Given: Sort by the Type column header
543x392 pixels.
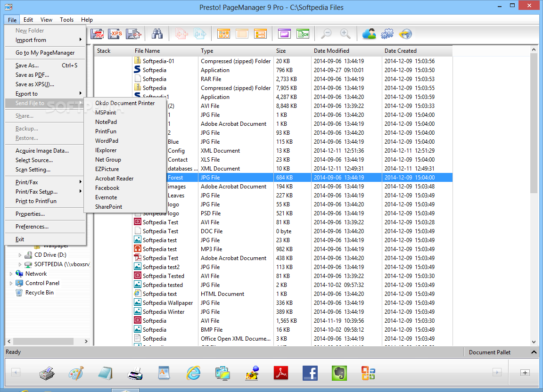Looking at the screenshot, I should click(x=236, y=51).
